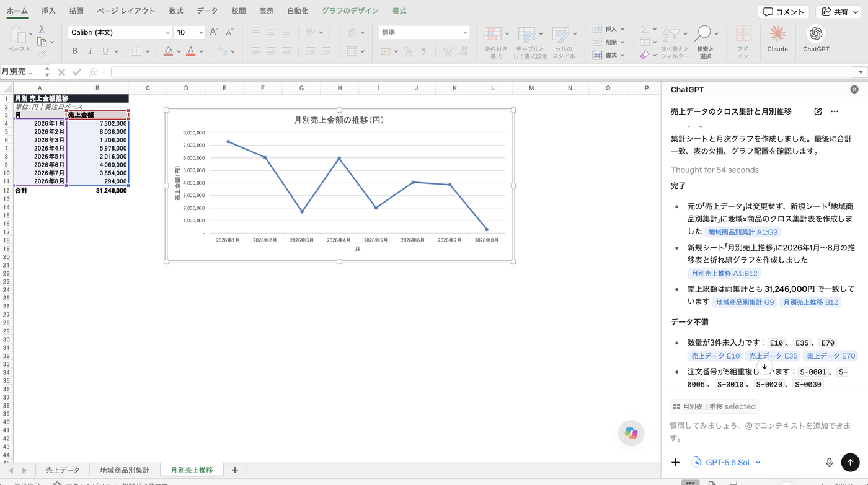The width and height of the screenshot is (868, 485).
Task: Add a new sheet with the plus button
Action: 235,470
